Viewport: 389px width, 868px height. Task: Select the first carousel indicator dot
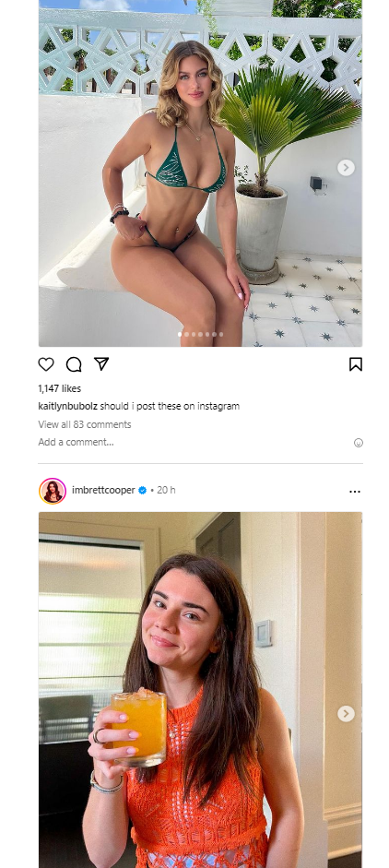(x=179, y=334)
